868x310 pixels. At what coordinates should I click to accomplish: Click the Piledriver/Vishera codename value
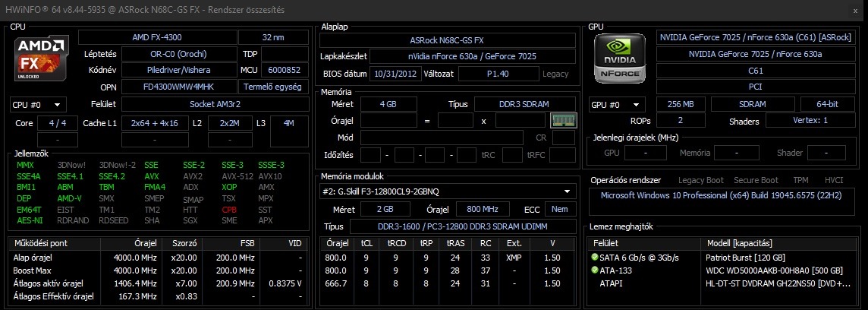click(x=178, y=71)
